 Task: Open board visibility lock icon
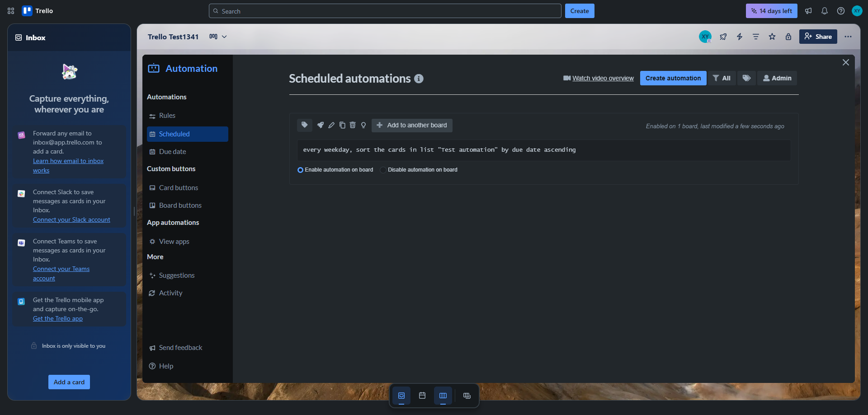coord(788,37)
